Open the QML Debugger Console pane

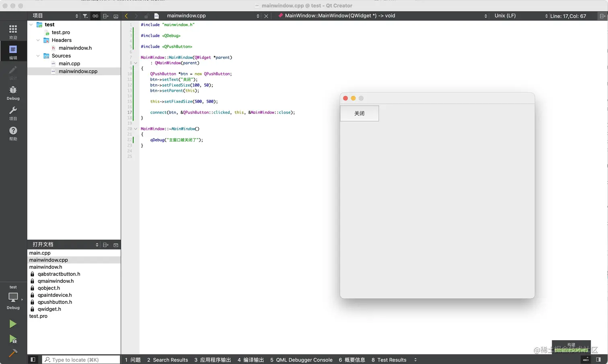click(x=301, y=360)
